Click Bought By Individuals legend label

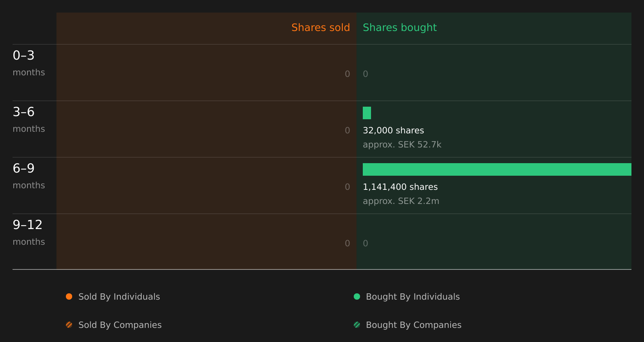413,297
